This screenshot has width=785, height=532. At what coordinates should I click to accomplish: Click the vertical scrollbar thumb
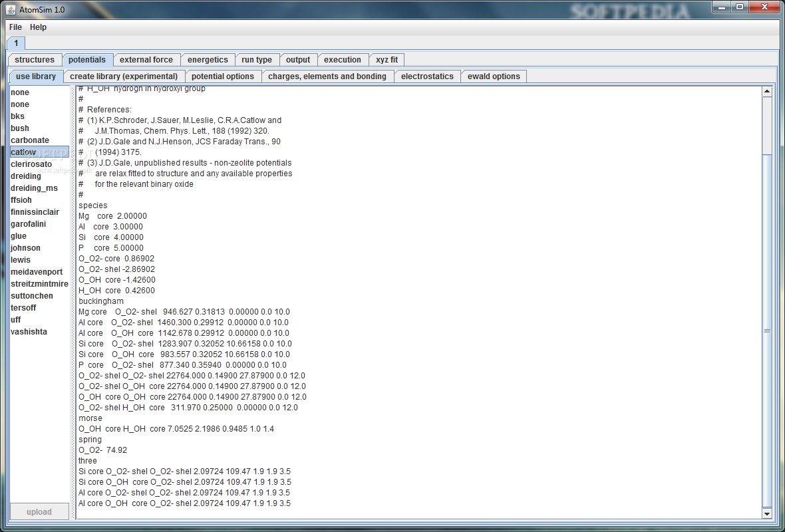click(x=767, y=331)
